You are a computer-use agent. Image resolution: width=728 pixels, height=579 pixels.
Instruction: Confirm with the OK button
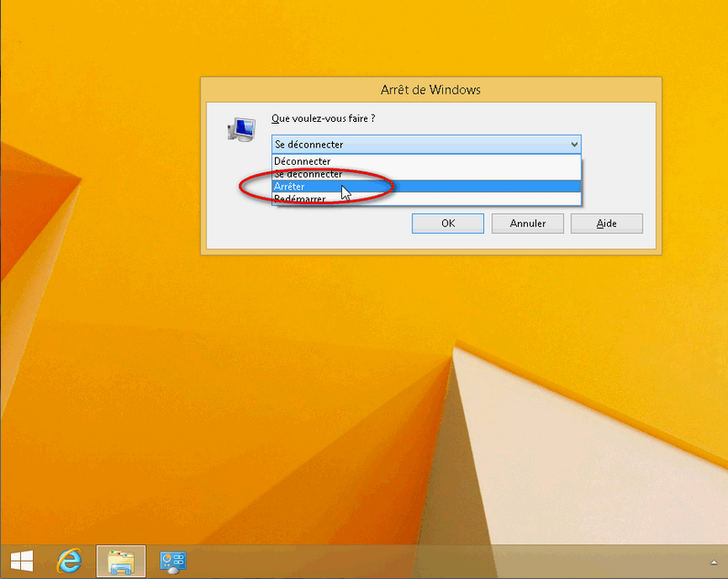pos(448,223)
